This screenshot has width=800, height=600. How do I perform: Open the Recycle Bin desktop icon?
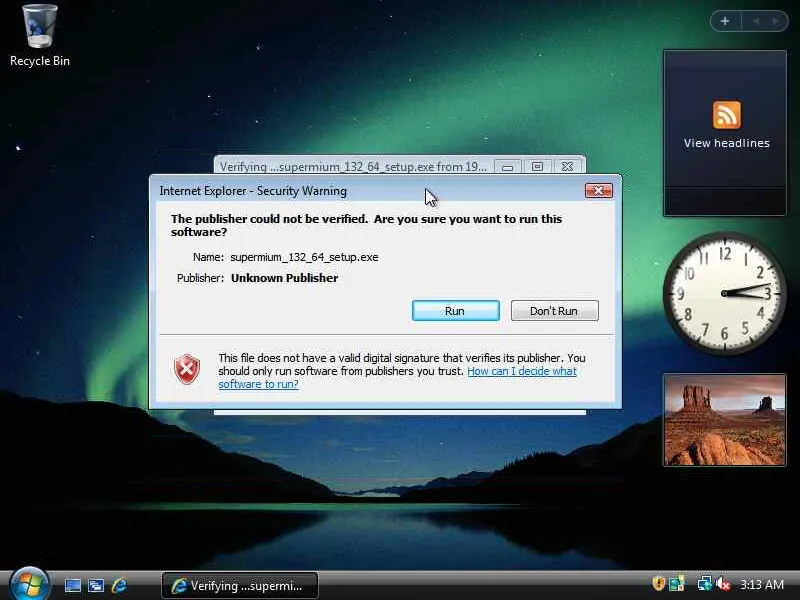(x=39, y=36)
